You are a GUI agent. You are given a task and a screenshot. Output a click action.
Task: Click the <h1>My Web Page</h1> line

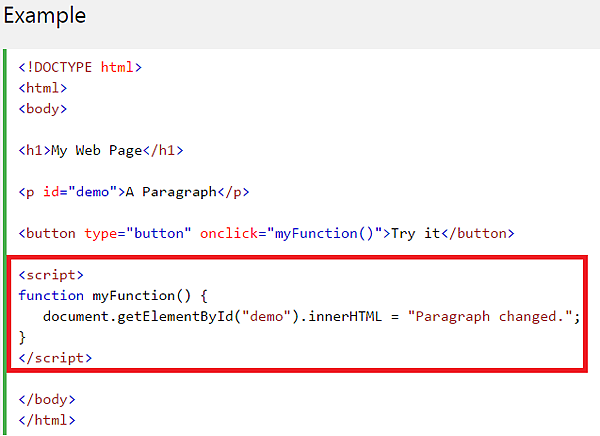101,150
